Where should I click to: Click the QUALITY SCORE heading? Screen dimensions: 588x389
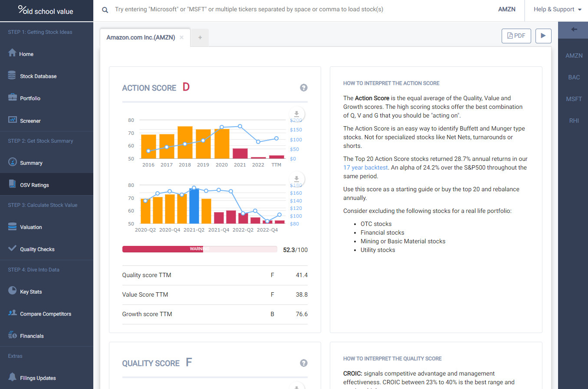(151, 363)
